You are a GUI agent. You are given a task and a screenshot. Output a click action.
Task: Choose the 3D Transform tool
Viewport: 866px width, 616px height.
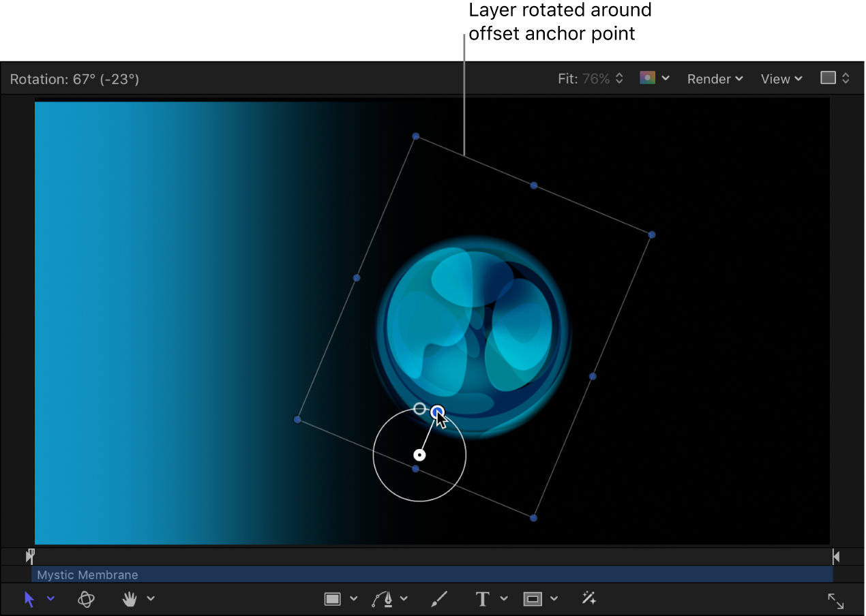(87, 599)
